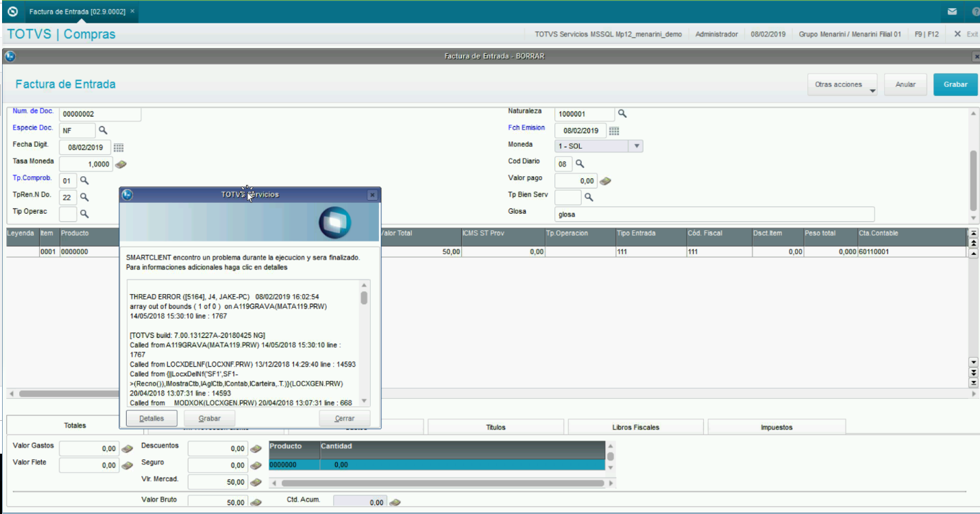Click the TOTVS Servicios dialog title icon

click(x=127, y=195)
